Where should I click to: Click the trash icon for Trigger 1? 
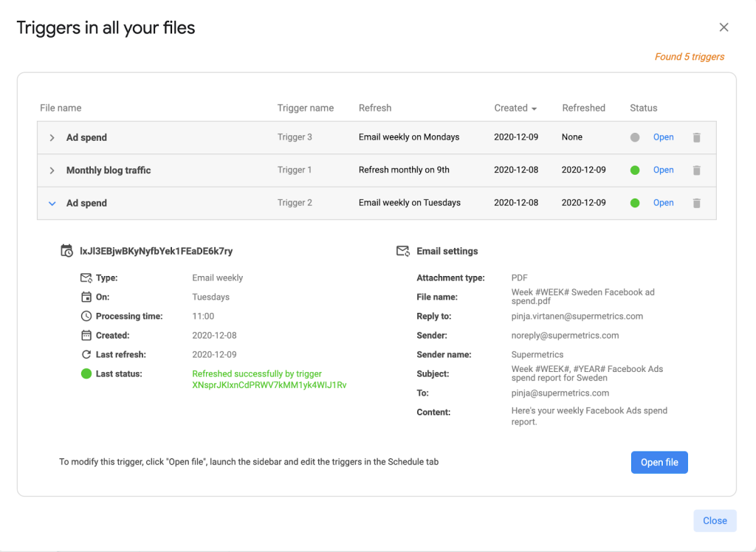696,170
